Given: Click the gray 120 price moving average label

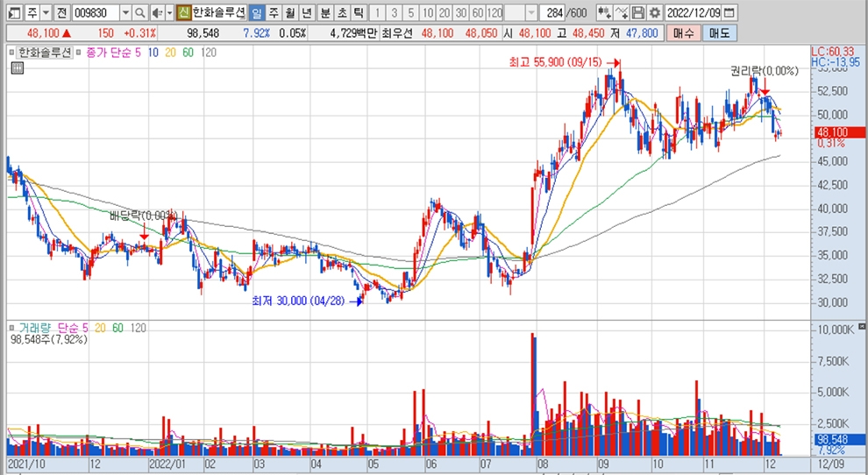Looking at the screenshot, I should click(208, 53).
